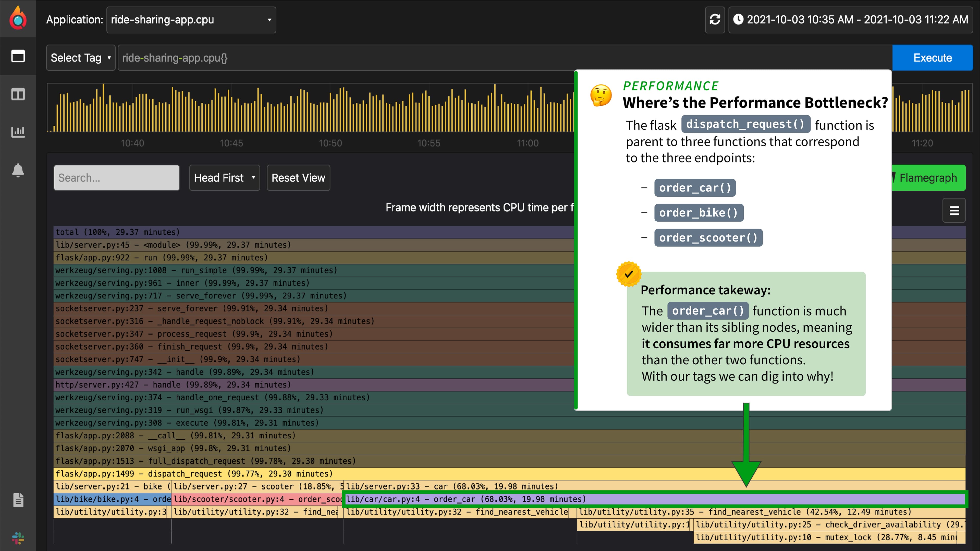Screen dimensions: 980x551
Task: Open documentation from the document icon
Action: pyautogui.click(x=18, y=500)
